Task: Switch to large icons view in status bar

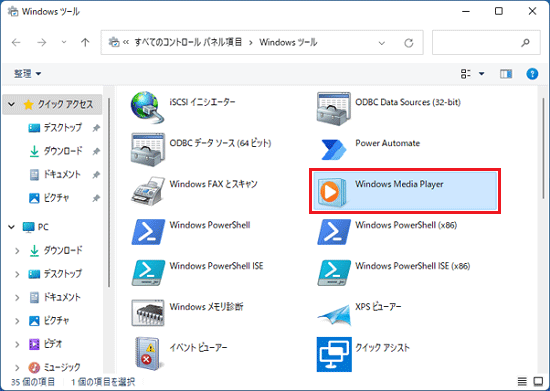Action: click(x=538, y=381)
